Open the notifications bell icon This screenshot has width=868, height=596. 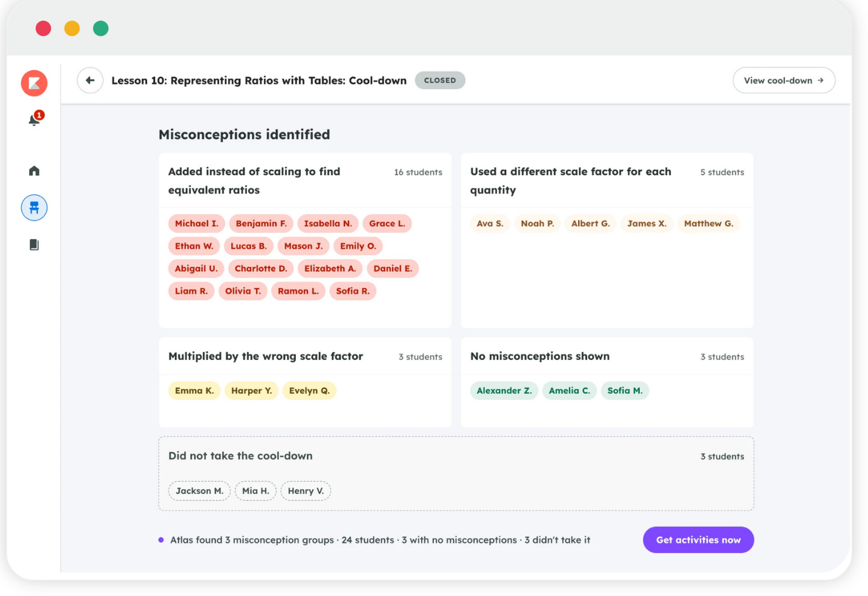35,119
